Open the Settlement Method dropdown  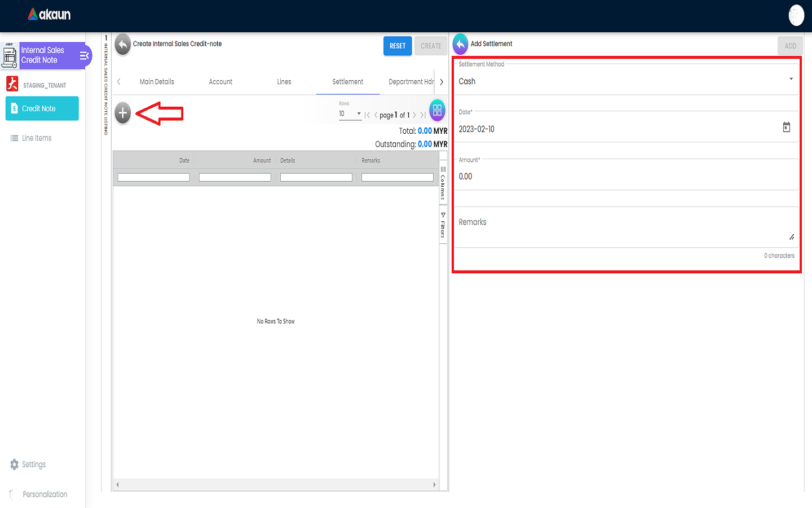625,81
